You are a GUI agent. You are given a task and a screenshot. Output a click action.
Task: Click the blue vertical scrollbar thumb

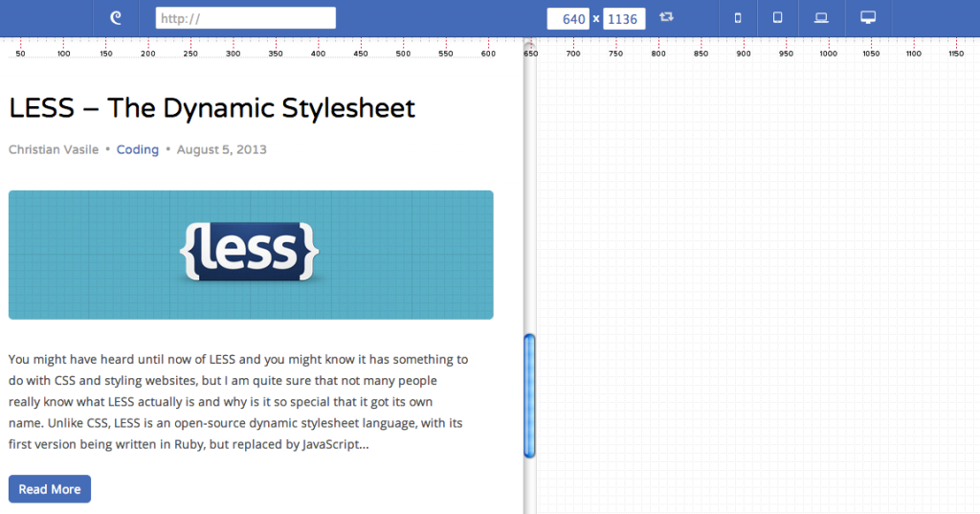(x=529, y=396)
